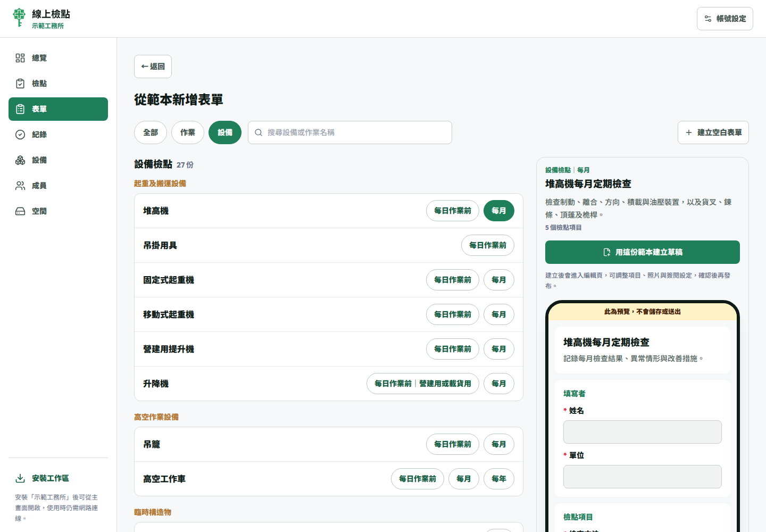
Task: Select the 全部 filter tab
Action: (151, 132)
